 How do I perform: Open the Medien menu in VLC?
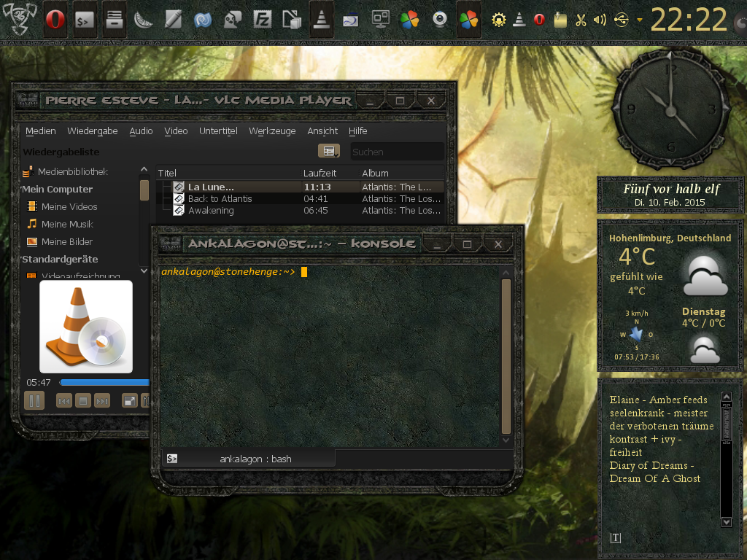(x=41, y=131)
